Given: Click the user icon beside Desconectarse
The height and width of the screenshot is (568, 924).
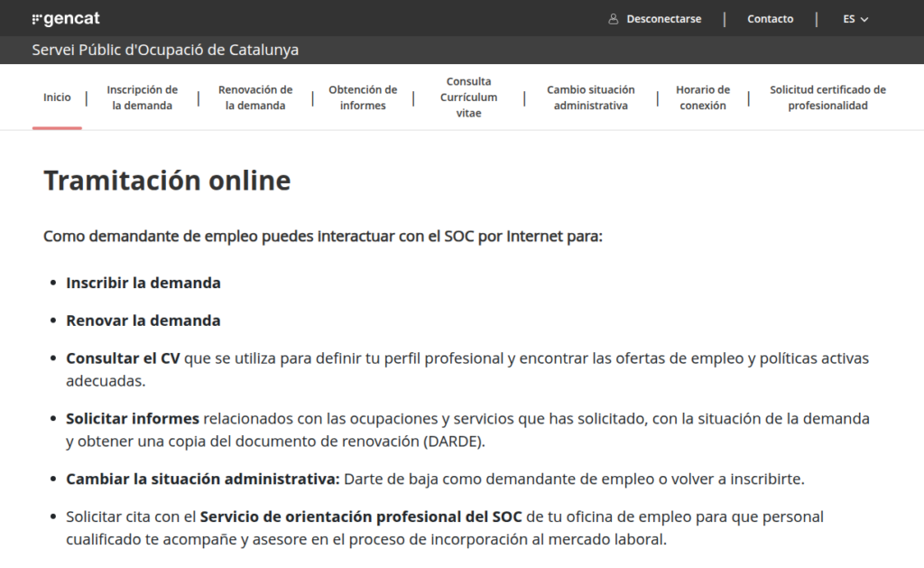Looking at the screenshot, I should (613, 19).
